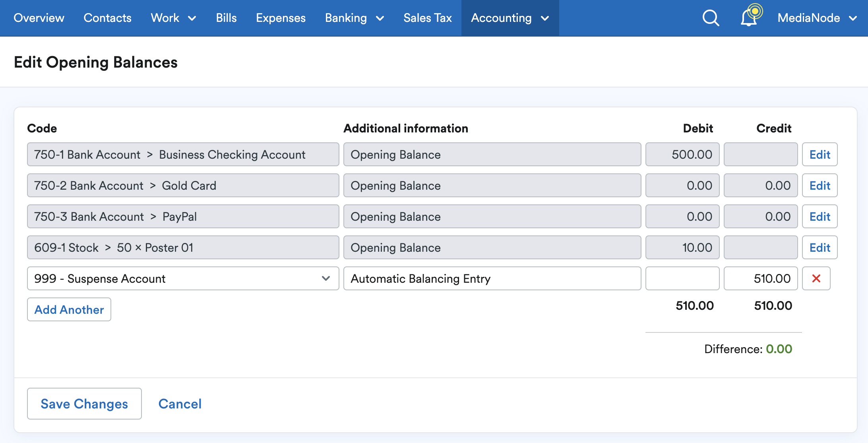Click the PayPal Opening Balance information field
The width and height of the screenshot is (868, 443).
pyautogui.click(x=492, y=216)
